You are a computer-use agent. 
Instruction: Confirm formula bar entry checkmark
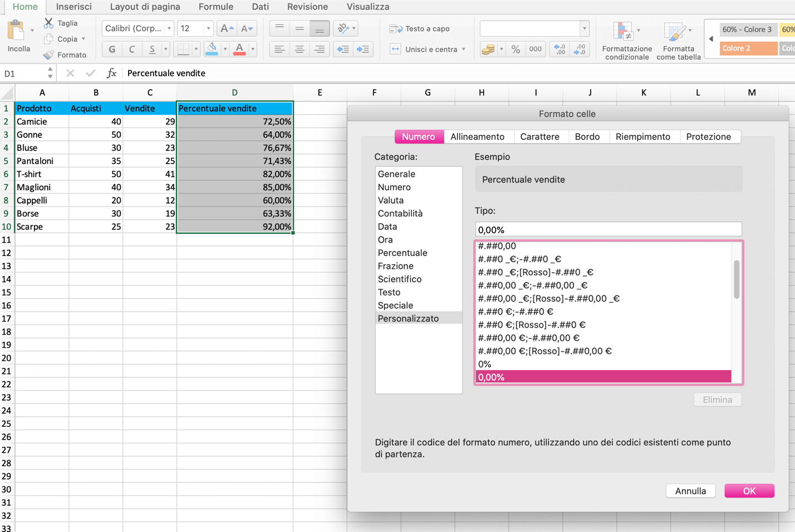point(90,73)
